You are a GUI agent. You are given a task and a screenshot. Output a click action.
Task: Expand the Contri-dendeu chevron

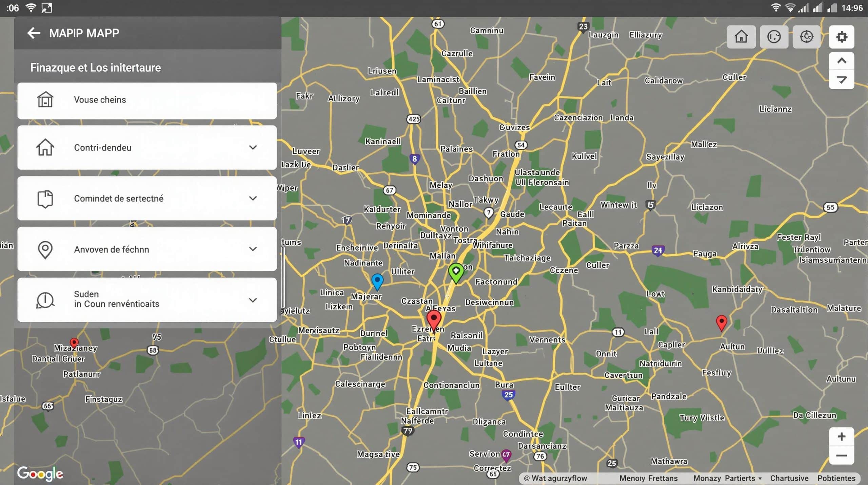pyautogui.click(x=253, y=147)
